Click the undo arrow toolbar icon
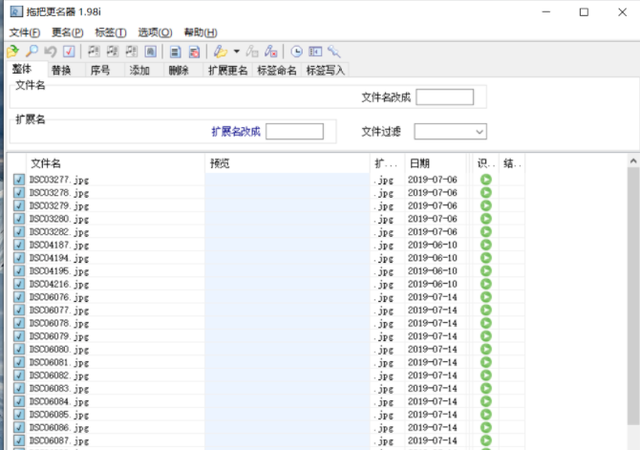This screenshot has width=640, height=450. click(50, 51)
